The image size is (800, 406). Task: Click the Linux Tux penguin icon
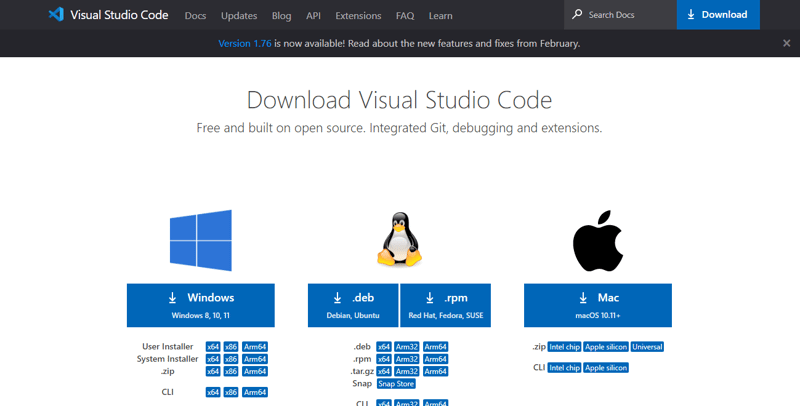click(x=399, y=240)
